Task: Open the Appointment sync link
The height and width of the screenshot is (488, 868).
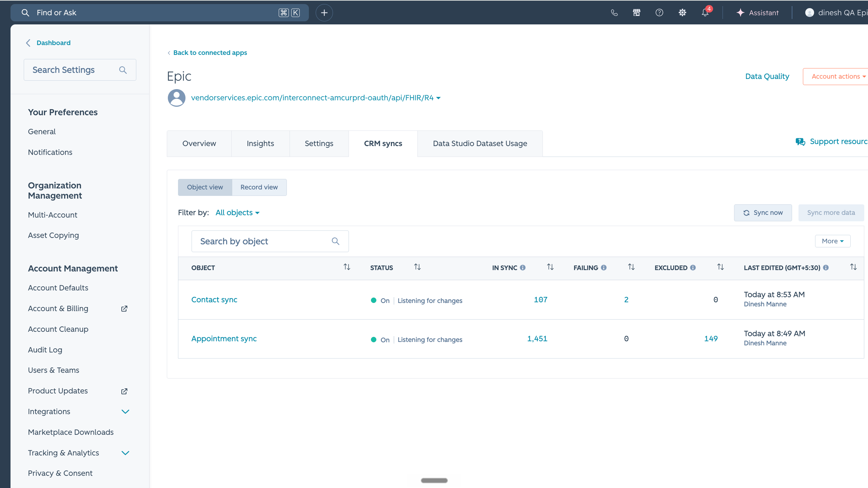Action: (224, 339)
